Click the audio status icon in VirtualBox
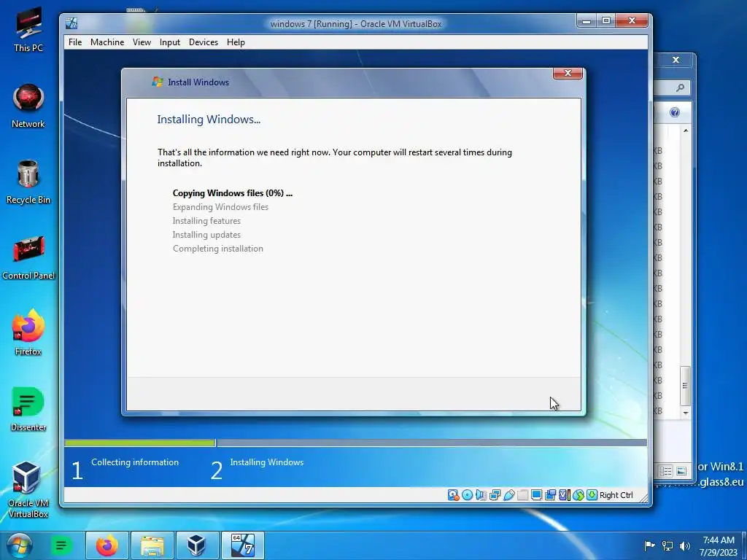 pyautogui.click(x=481, y=495)
